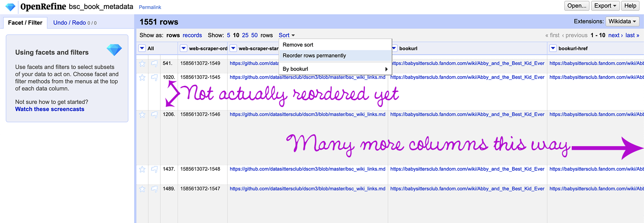
Task: Switch to the Facet / Filter tab
Action: coord(25,23)
